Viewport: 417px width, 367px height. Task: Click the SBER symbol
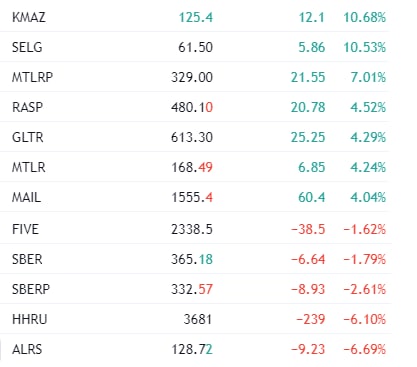27,259
